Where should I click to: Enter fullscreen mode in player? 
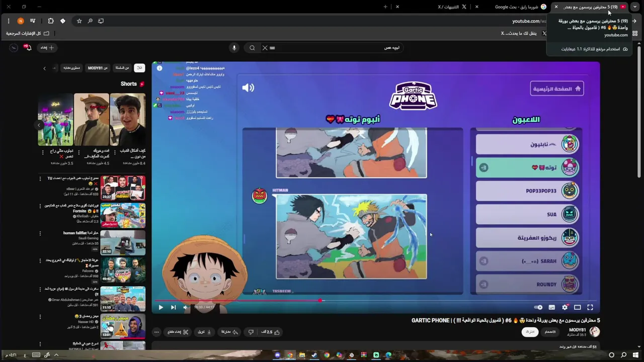590,307
